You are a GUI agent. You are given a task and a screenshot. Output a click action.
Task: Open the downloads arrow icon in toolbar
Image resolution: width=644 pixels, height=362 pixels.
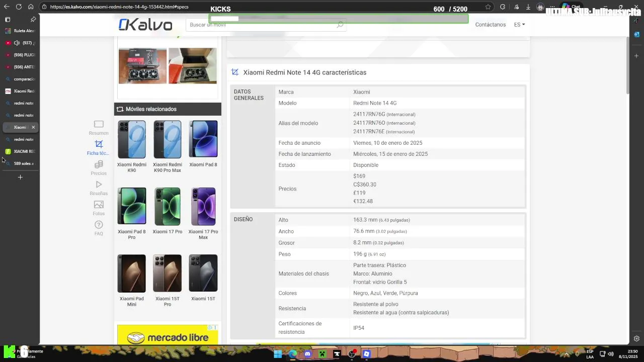528,7
